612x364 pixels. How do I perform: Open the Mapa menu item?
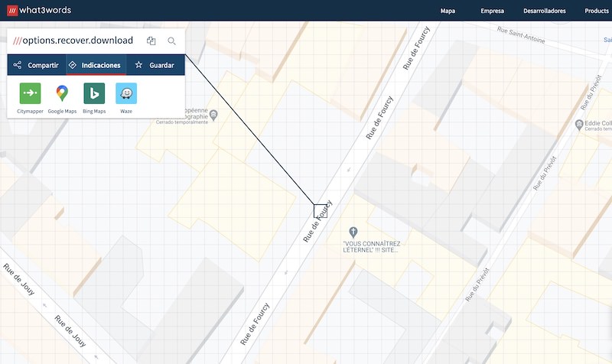coord(448,11)
